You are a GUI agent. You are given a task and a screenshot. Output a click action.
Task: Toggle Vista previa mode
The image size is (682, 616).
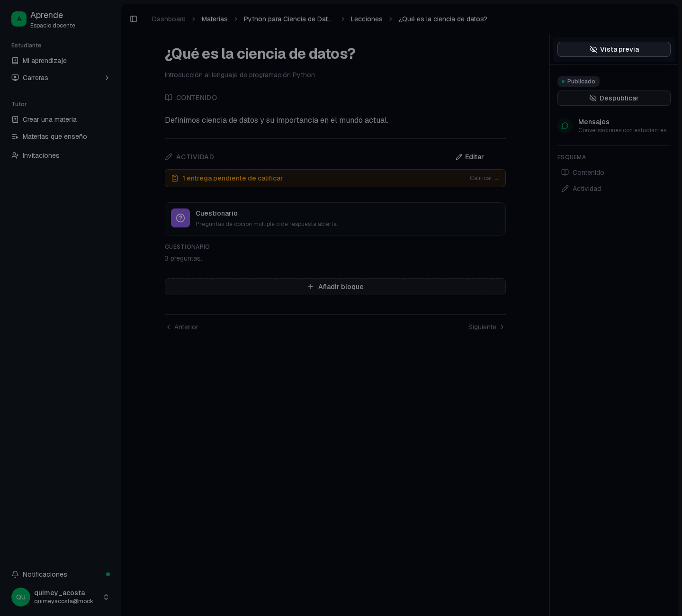[x=614, y=49]
